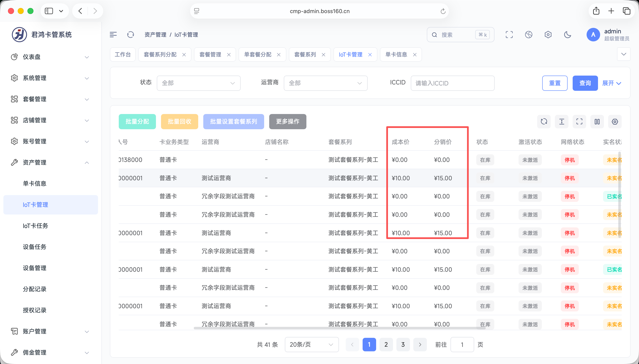The width and height of the screenshot is (639, 364).
Task: Open IoT卡任务 in the sidebar
Action: [35, 226]
